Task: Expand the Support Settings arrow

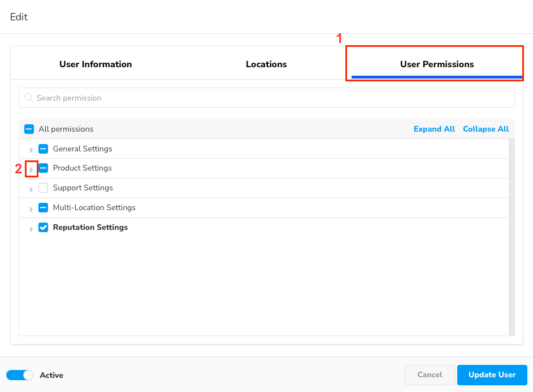Action: pos(31,189)
